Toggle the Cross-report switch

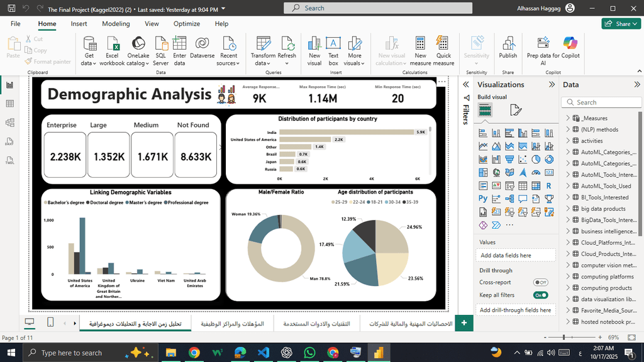click(x=540, y=283)
